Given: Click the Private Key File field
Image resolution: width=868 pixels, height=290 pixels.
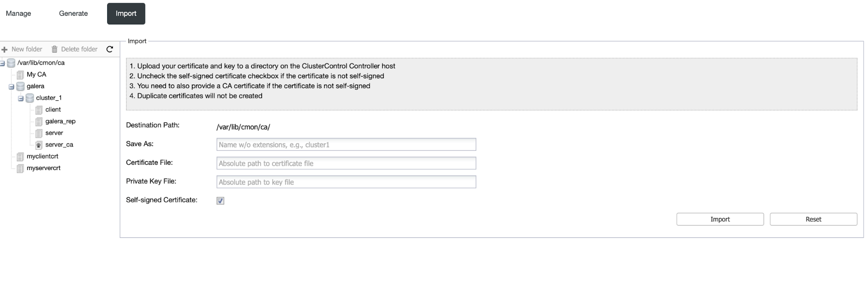Looking at the screenshot, I should [x=346, y=182].
